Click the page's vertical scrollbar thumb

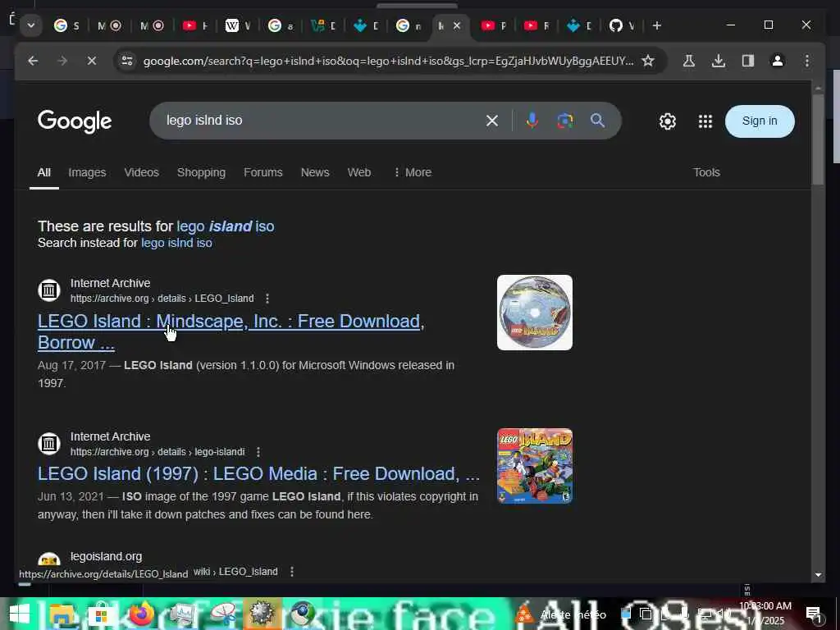click(x=818, y=139)
